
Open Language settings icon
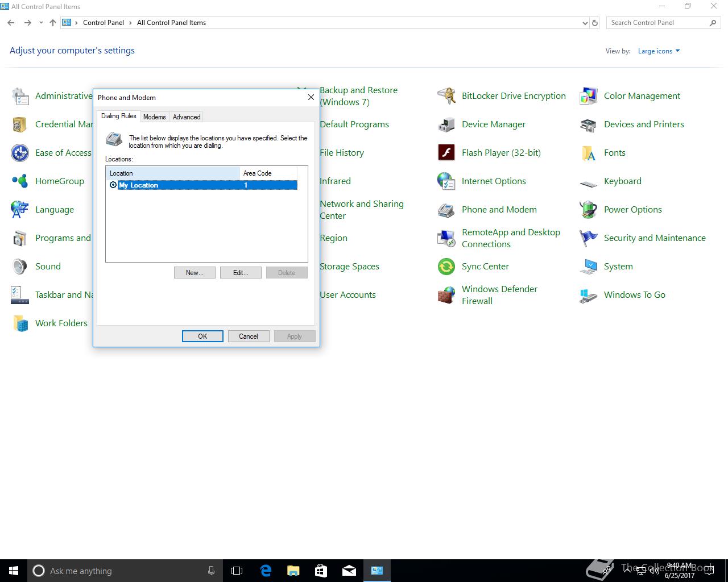20,210
